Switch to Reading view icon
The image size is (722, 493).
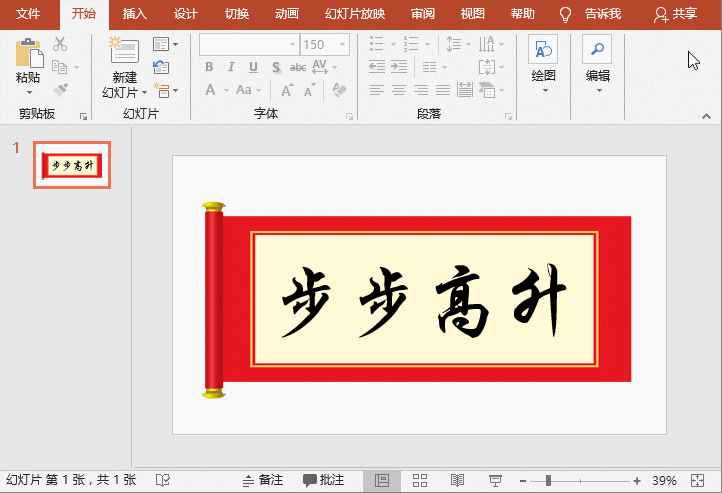pyautogui.click(x=457, y=481)
